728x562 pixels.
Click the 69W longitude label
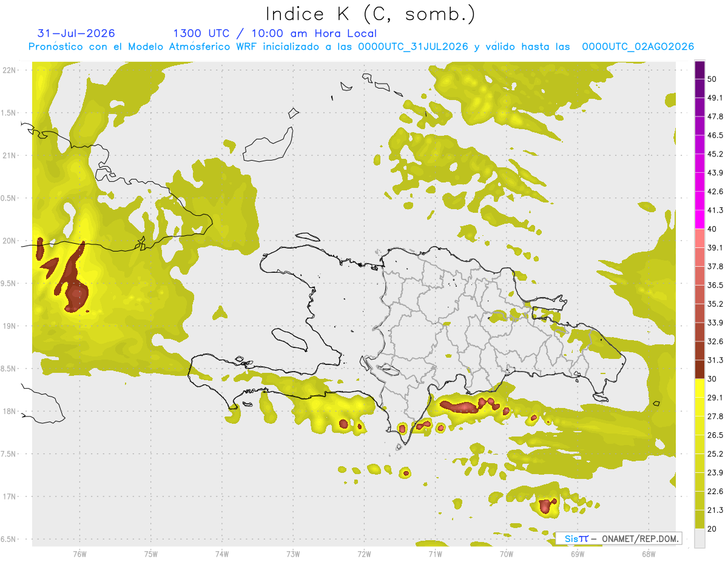coord(577,554)
